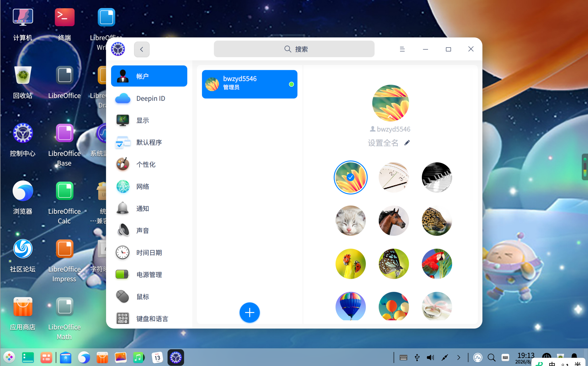Expand the tray arrow in the dock
Image resolution: width=588 pixels, height=366 pixels.
459,357
